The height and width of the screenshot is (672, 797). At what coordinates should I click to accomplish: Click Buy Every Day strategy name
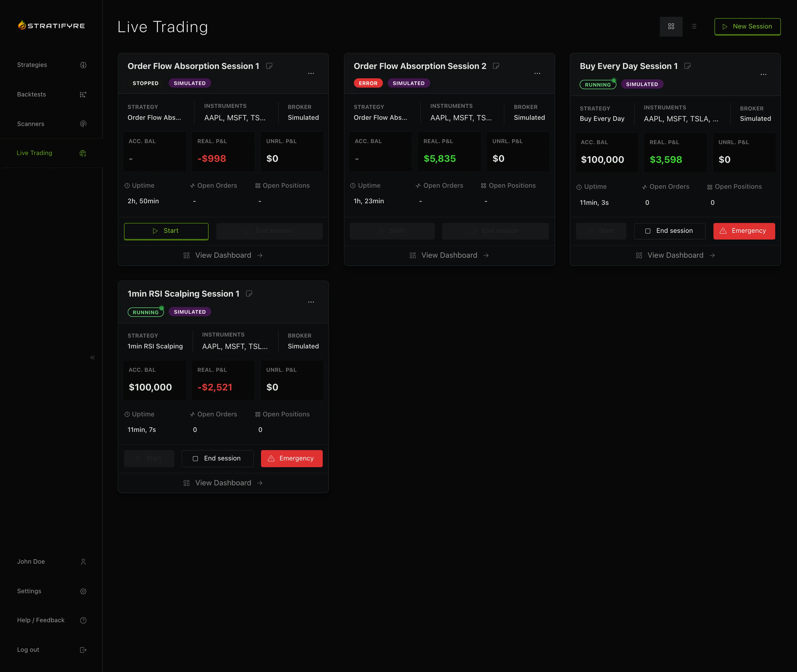tap(602, 119)
